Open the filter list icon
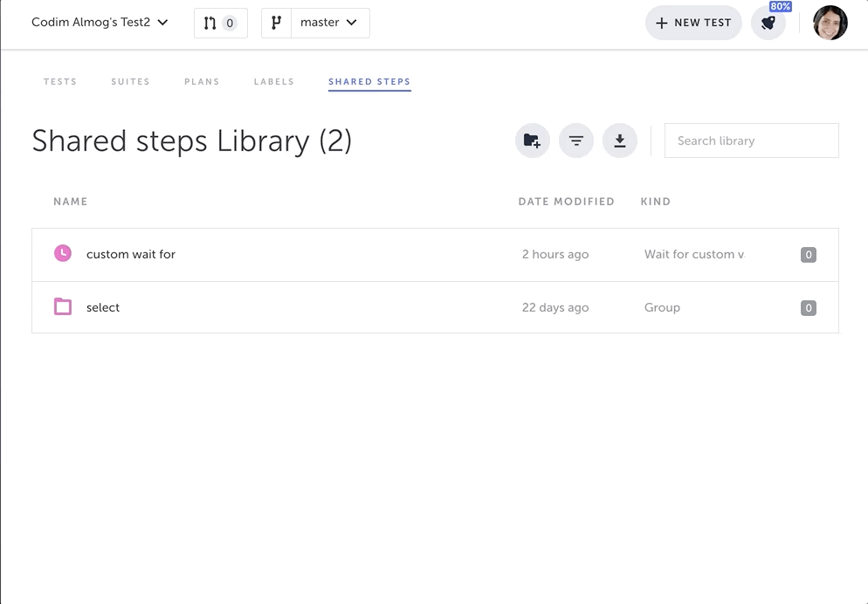The width and height of the screenshot is (868, 604). pyautogui.click(x=575, y=141)
